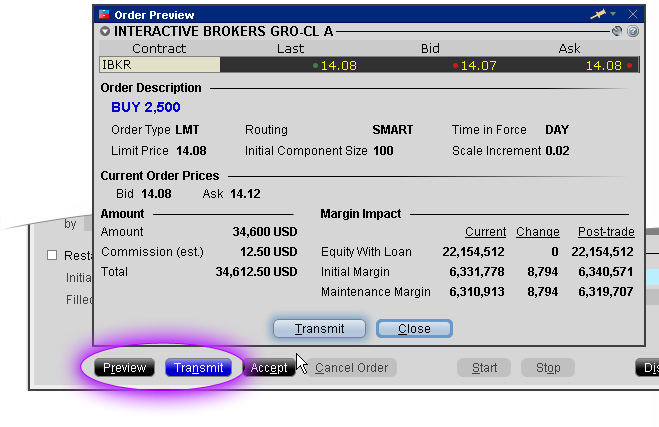Click the Cancel Order button
Image resolution: width=659 pixels, height=427 pixels.
351,368
